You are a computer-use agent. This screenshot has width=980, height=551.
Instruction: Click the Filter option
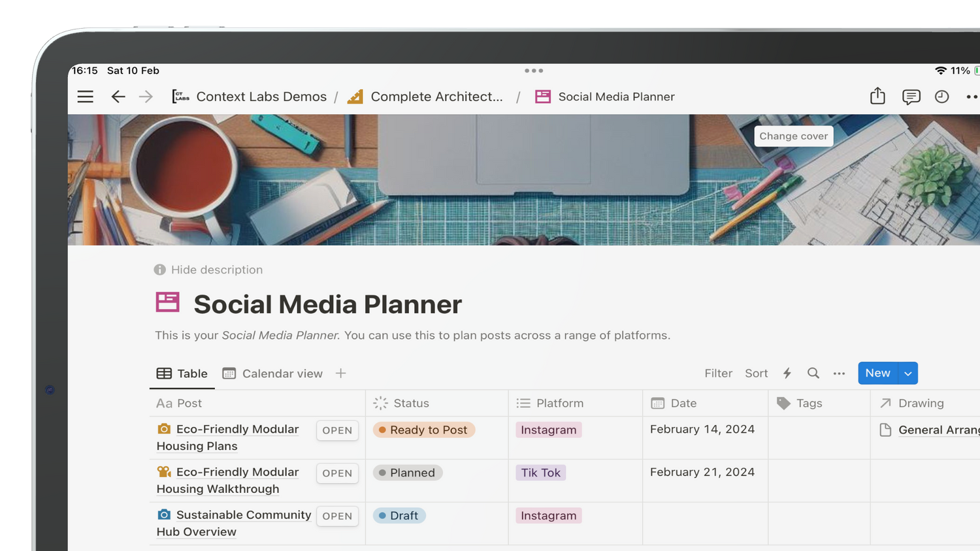pos(718,373)
